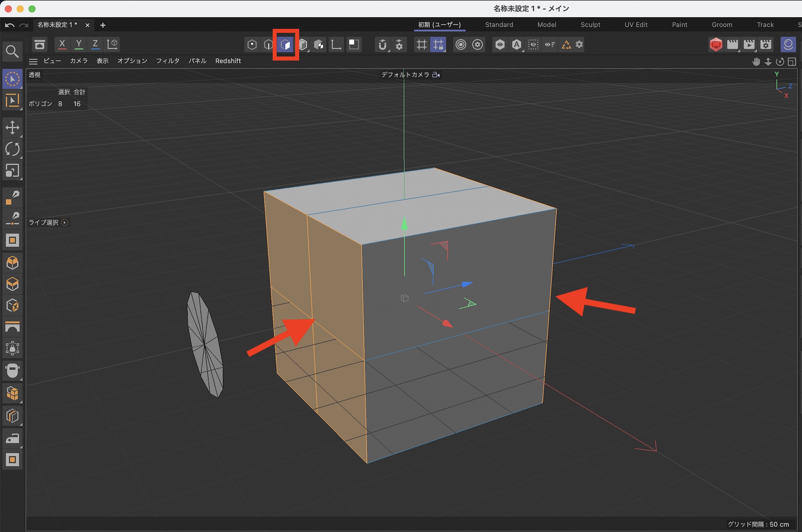Click the green Y-axis arrow handle
This screenshot has width=802, height=532.
point(404,224)
